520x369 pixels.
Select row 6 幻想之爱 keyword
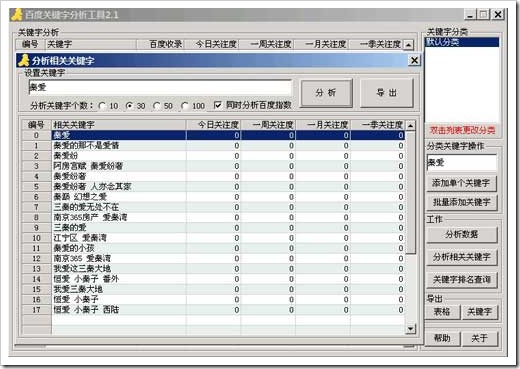(x=213, y=197)
